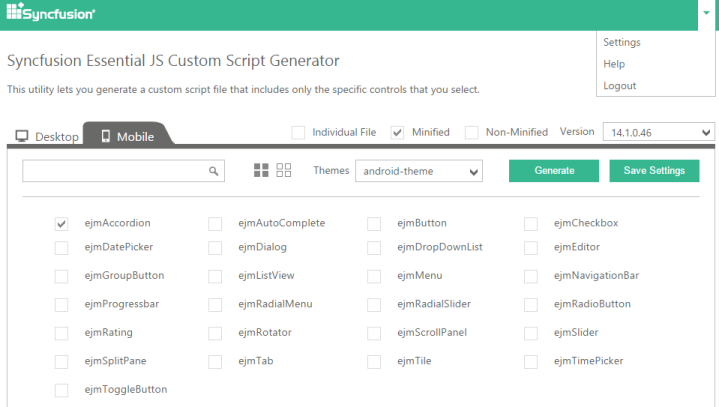Open the Desktop tab

tap(47, 137)
